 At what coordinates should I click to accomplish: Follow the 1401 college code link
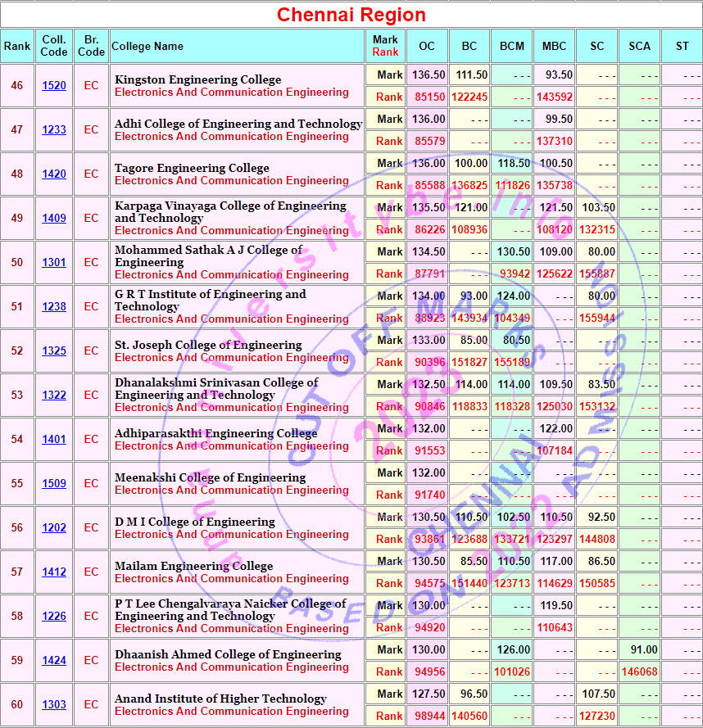click(54, 440)
